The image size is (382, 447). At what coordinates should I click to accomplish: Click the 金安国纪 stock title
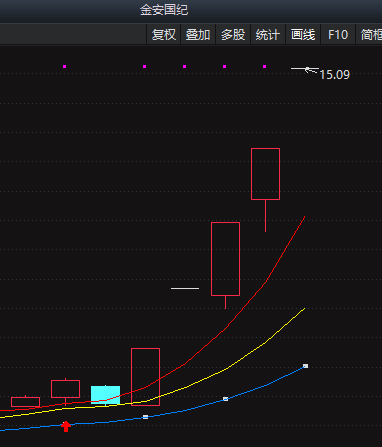point(164,10)
